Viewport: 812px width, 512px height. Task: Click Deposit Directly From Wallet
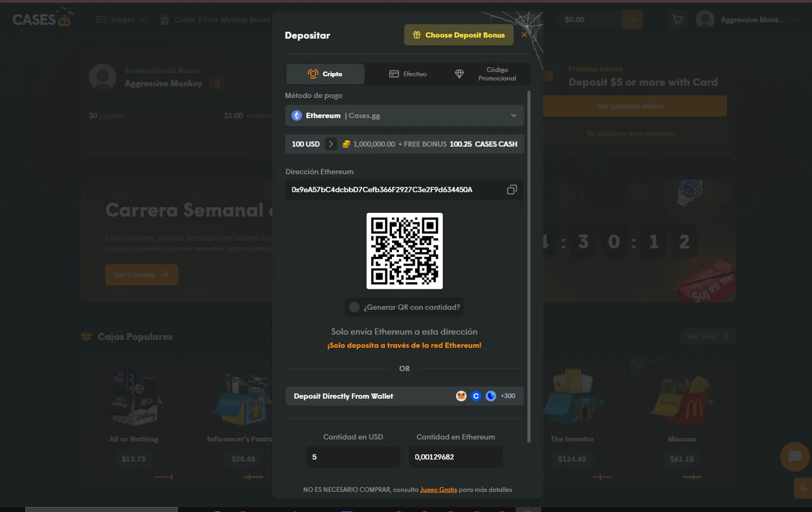[404, 396]
